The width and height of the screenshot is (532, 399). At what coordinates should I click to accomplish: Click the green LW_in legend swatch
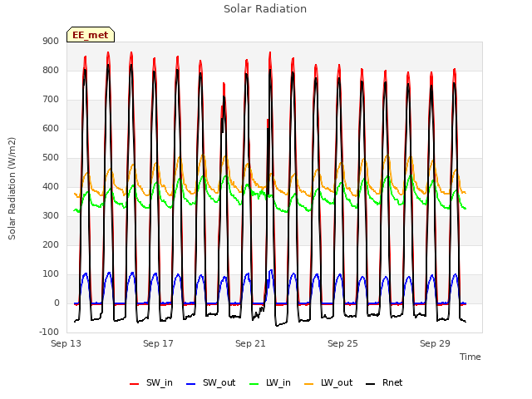point(254,384)
